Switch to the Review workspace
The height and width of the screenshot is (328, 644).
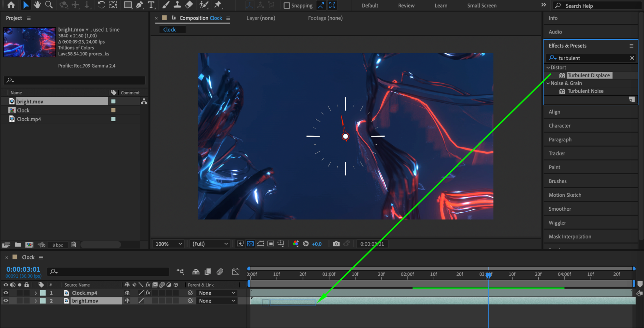pyautogui.click(x=406, y=5)
